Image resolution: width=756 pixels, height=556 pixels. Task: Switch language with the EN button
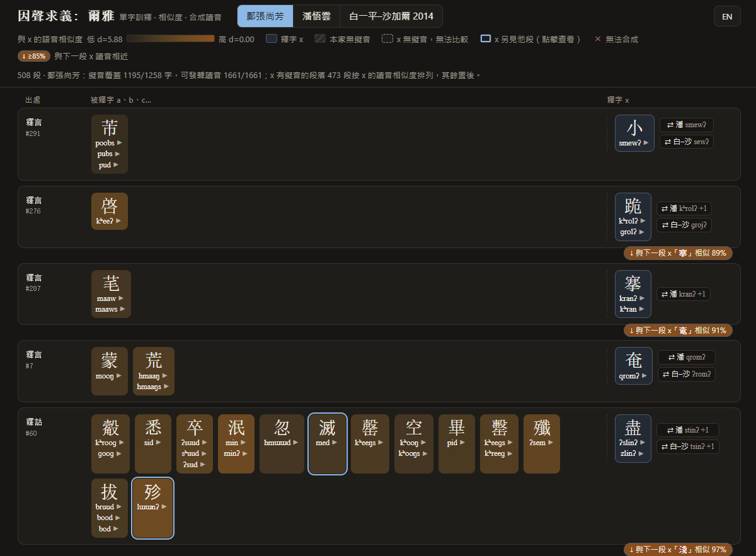click(727, 16)
